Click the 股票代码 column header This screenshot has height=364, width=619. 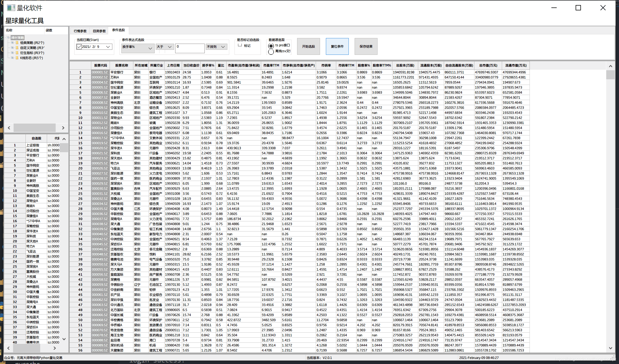tap(100, 65)
